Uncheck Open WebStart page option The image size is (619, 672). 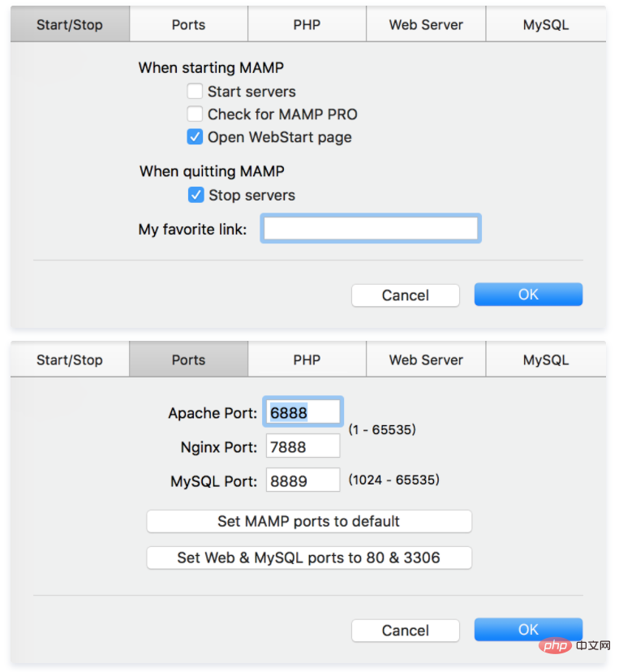[x=195, y=137]
